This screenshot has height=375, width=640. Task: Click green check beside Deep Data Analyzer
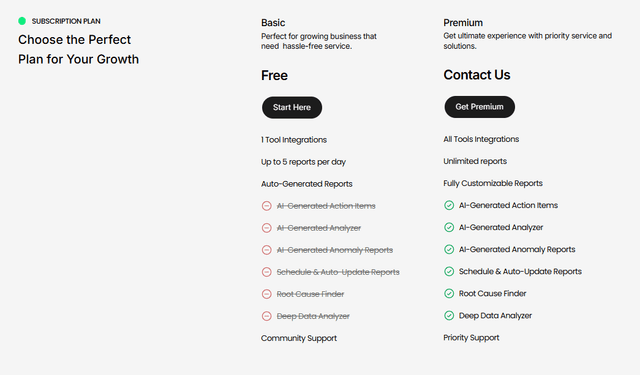pyautogui.click(x=449, y=315)
